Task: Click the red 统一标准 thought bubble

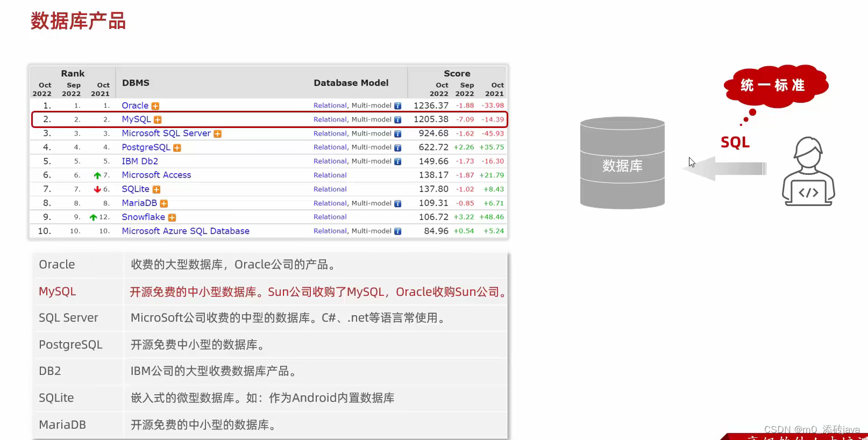Action: click(x=776, y=86)
